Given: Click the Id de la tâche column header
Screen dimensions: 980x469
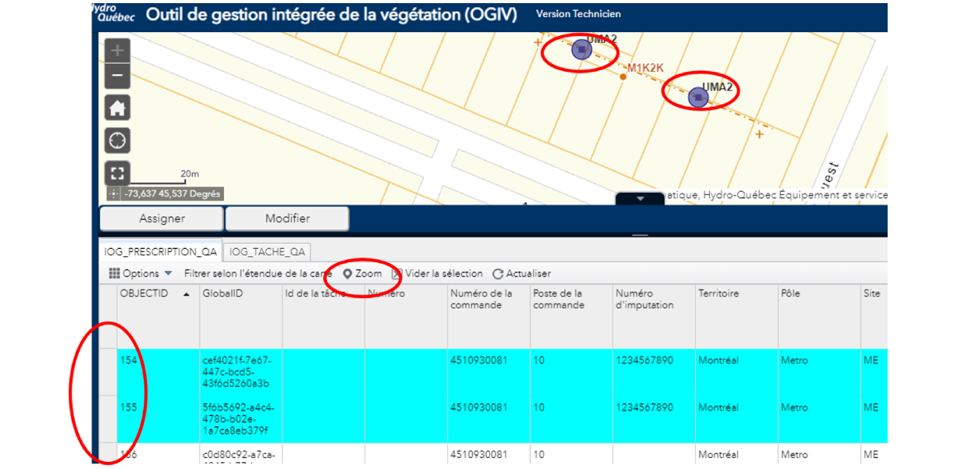Looking at the screenshot, I should 323,316.
